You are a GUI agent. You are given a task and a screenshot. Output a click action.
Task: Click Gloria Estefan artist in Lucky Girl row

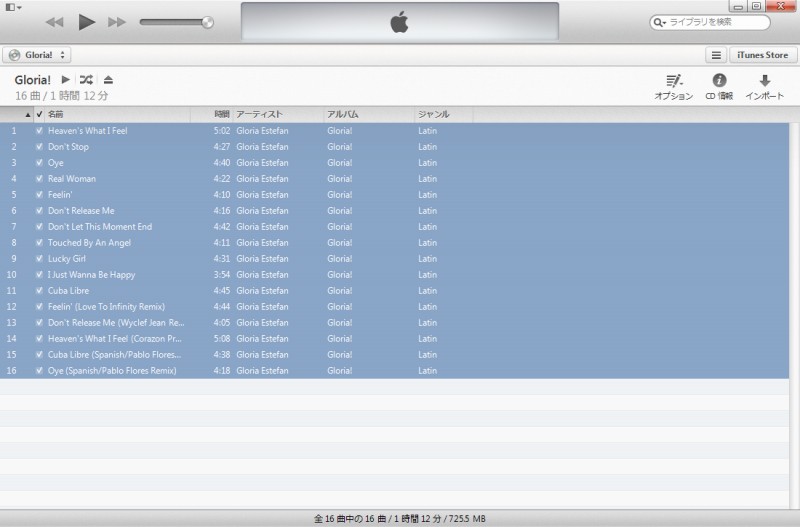click(262, 259)
